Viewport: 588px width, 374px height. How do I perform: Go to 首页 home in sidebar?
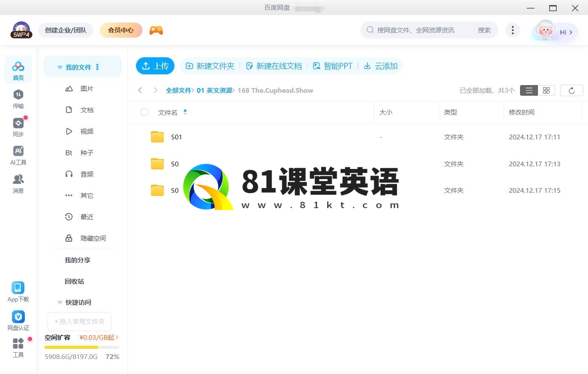coord(18,70)
